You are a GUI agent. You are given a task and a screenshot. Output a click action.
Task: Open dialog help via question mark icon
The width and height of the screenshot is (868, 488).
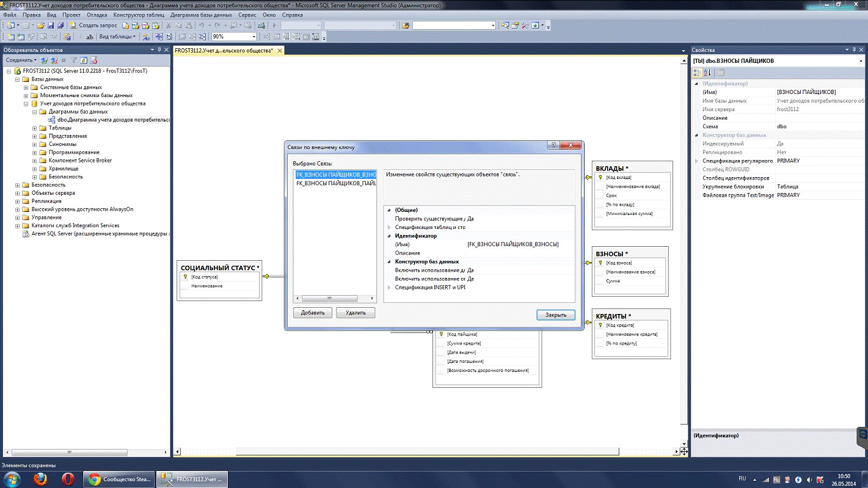554,146
